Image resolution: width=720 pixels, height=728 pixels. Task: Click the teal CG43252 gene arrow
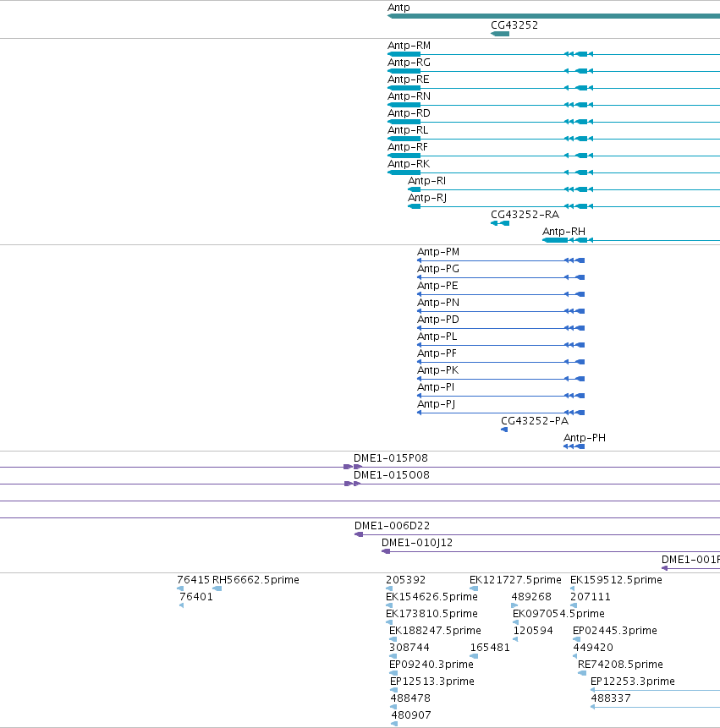point(500,34)
